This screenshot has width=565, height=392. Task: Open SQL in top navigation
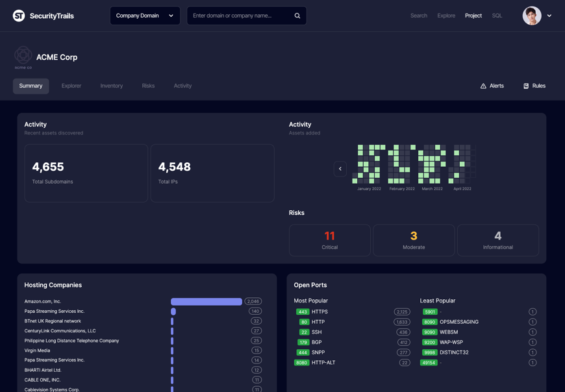[x=497, y=16]
